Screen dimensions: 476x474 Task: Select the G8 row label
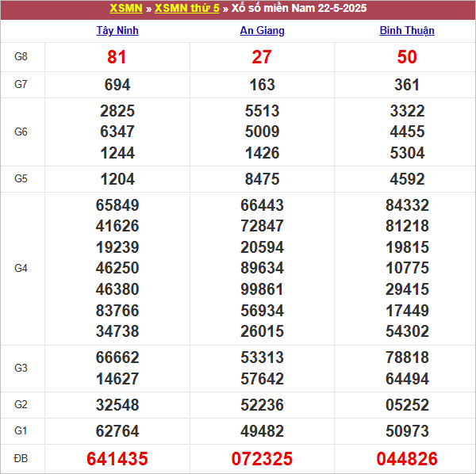click(x=21, y=57)
